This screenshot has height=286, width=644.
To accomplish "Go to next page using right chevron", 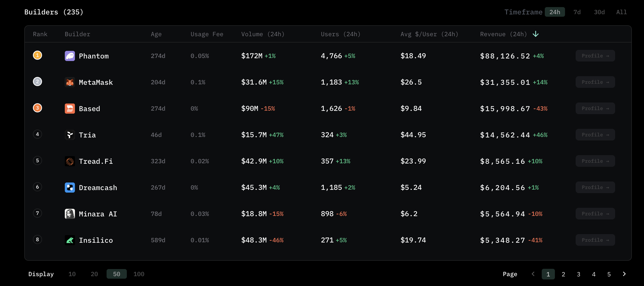I will tap(624, 274).
